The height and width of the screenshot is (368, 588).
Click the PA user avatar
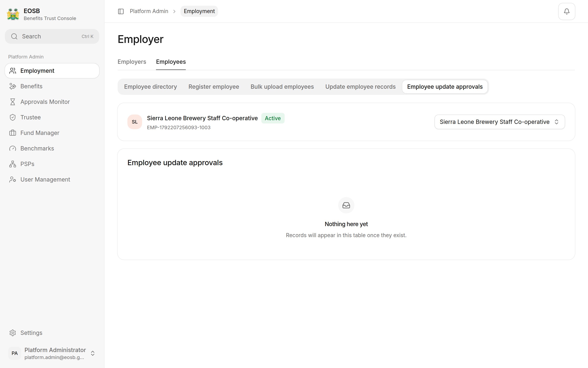(x=14, y=353)
